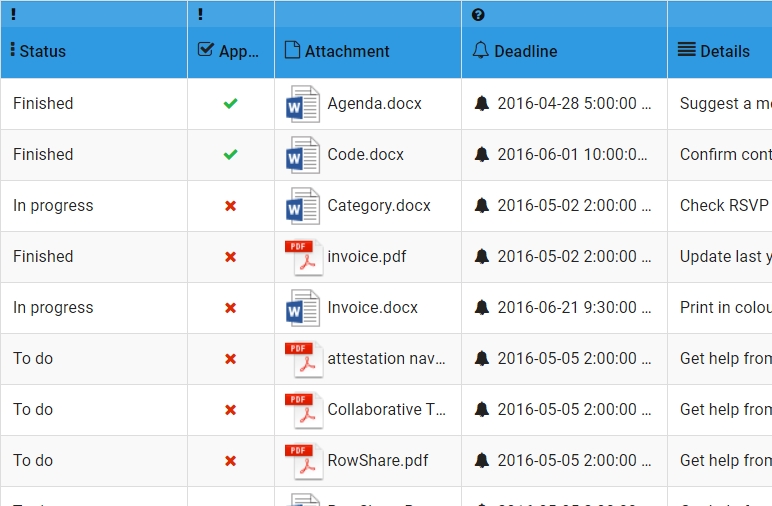This screenshot has height=506, width=772.
Task: Click bell icon in invoice.pdf row
Action: point(482,256)
